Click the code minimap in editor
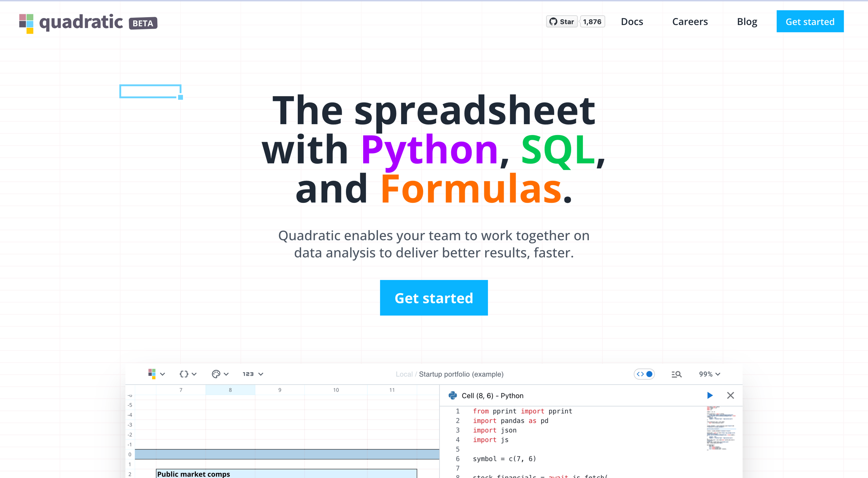The image size is (868, 478). click(x=721, y=428)
